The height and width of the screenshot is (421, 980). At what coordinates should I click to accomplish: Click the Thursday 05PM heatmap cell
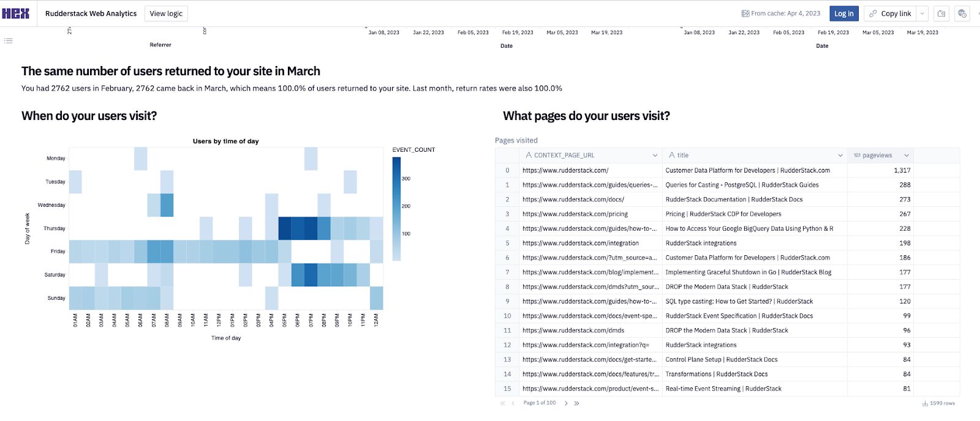pos(285,228)
